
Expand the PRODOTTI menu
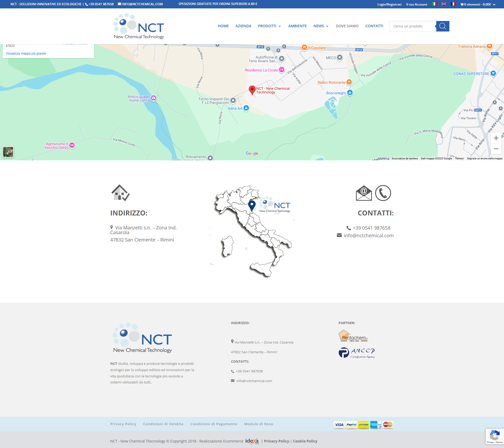[269, 26]
